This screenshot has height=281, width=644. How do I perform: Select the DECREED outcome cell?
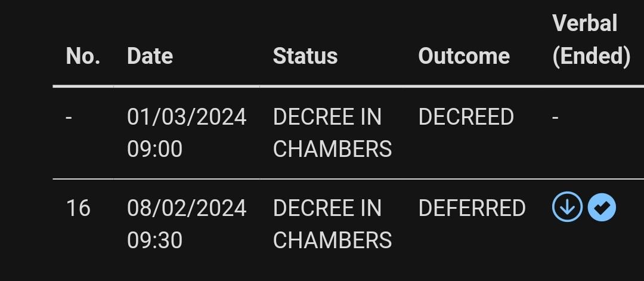pos(466,117)
